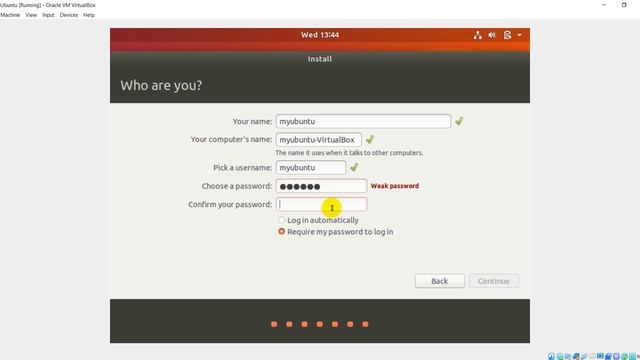Click the wired network icon in Ubuntu top bar

pyautogui.click(x=478, y=35)
